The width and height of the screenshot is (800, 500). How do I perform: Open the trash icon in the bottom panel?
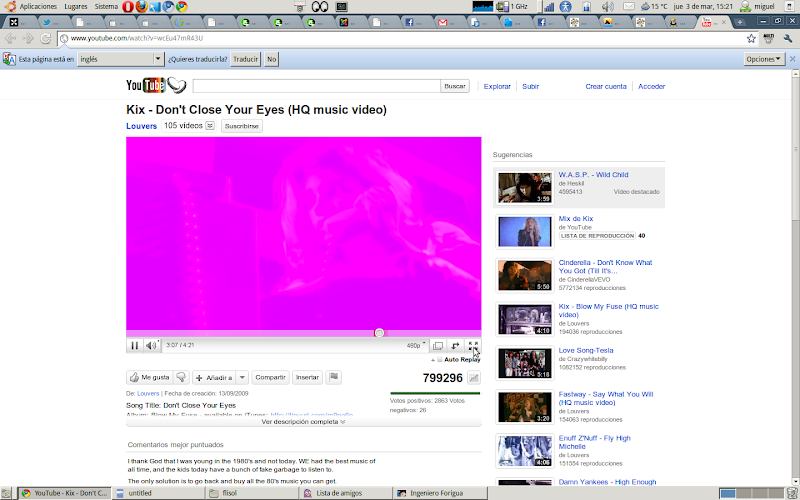point(792,493)
